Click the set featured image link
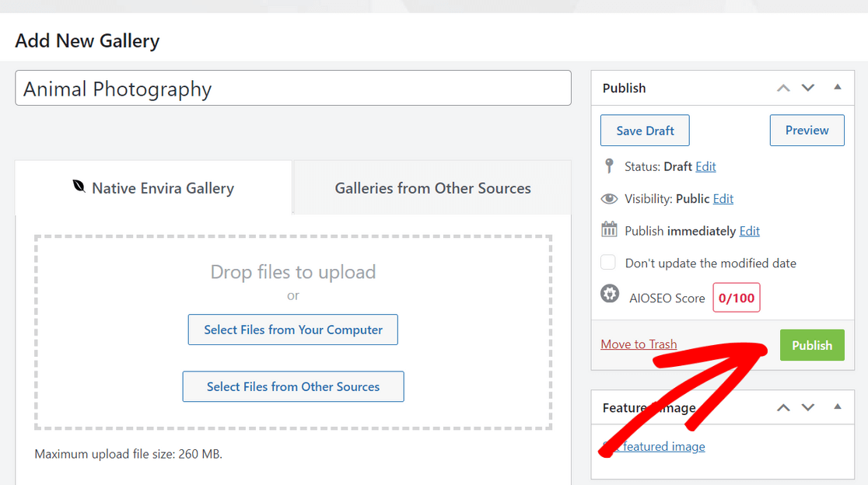 tap(654, 446)
